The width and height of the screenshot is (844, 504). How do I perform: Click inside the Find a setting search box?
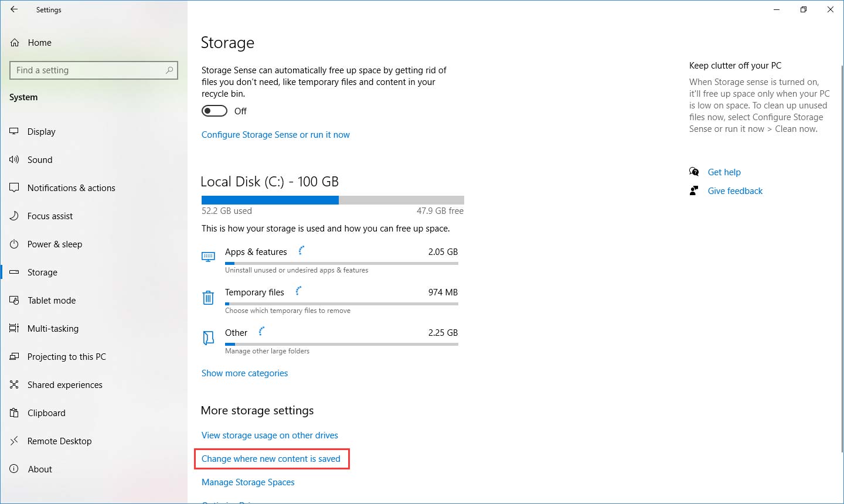pos(94,70)
